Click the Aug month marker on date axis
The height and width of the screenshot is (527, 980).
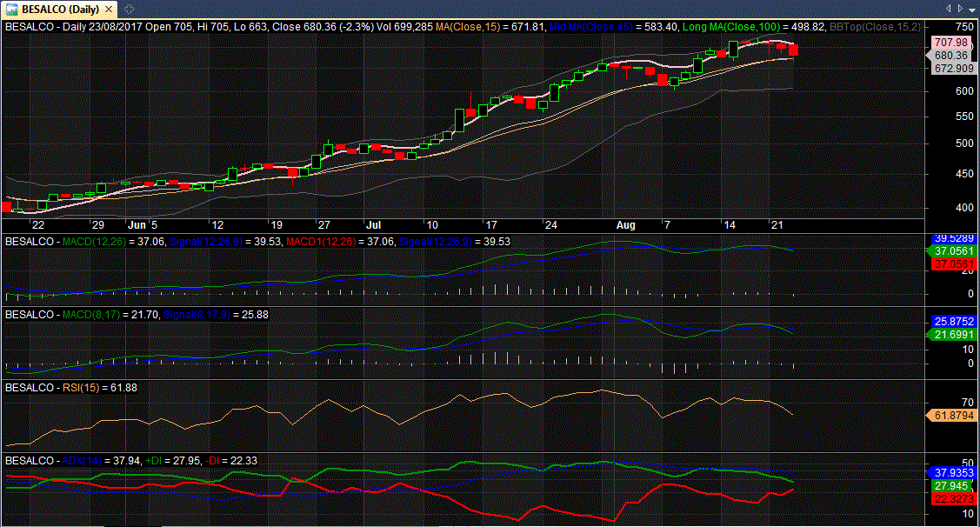pyautogui.click(x=625, y=225)
